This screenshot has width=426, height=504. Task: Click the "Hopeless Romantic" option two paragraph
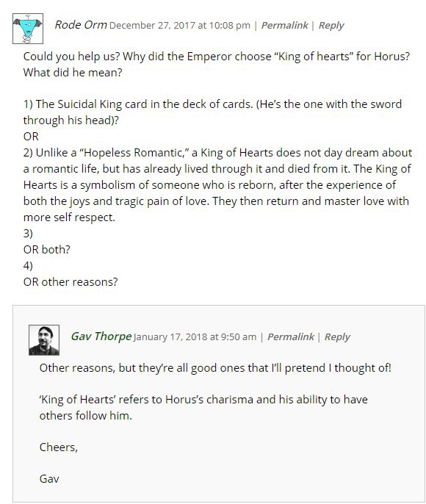point(217,185)
